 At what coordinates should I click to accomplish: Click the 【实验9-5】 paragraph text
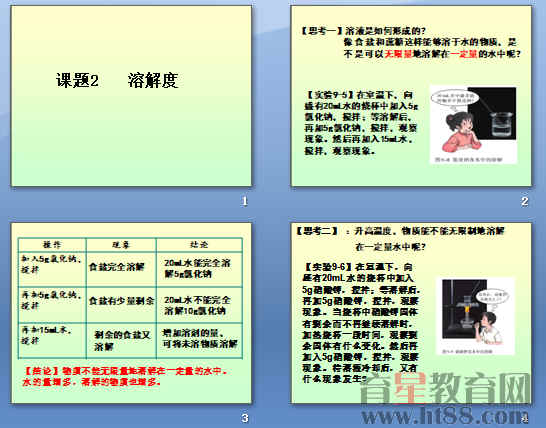coord(361,123)
